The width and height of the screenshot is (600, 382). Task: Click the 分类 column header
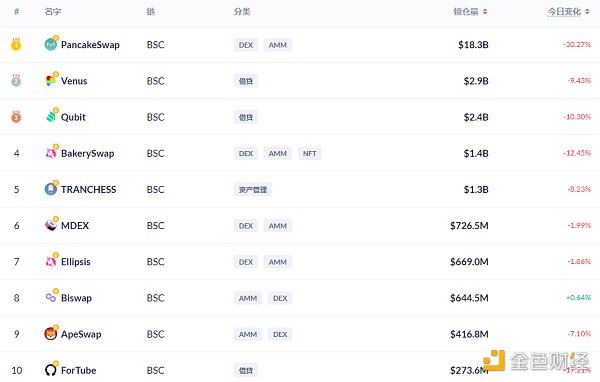(x=242, y=12)
